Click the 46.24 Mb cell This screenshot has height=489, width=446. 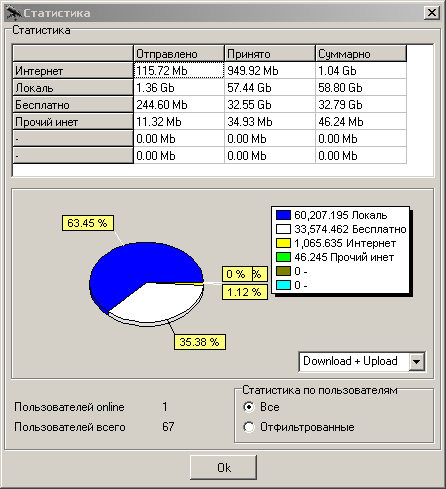(x=361, y=121)
